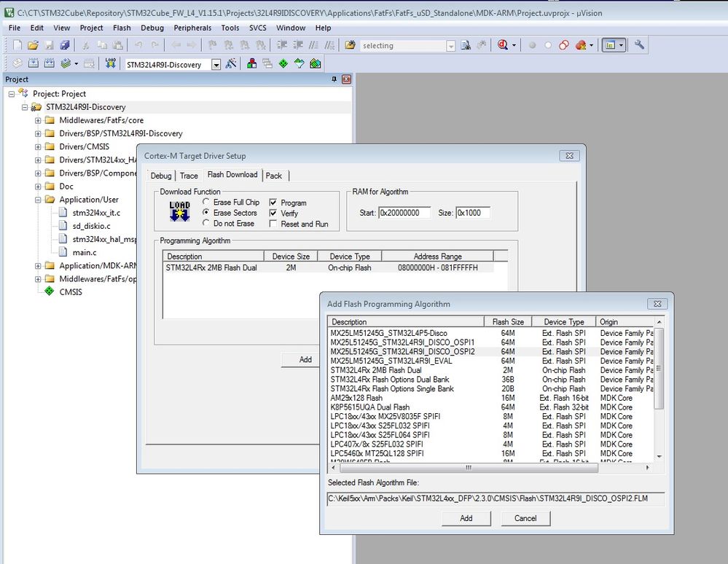Click the horizontal scrollbar thumb in algorithm list
728x564 pixels.
point(469,467)
